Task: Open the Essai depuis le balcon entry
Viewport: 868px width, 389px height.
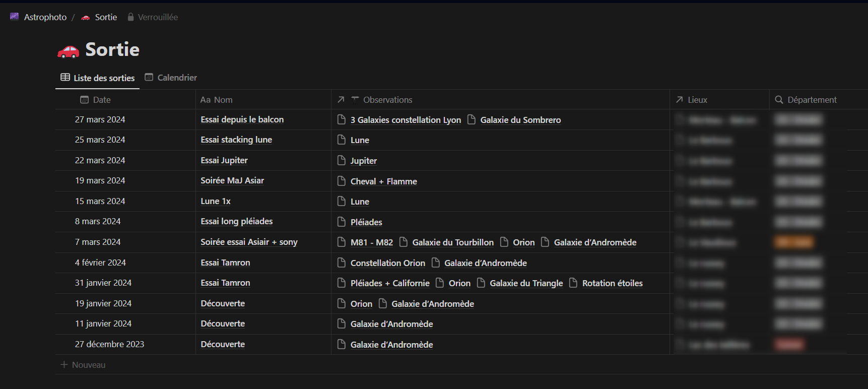Action: 242,119
